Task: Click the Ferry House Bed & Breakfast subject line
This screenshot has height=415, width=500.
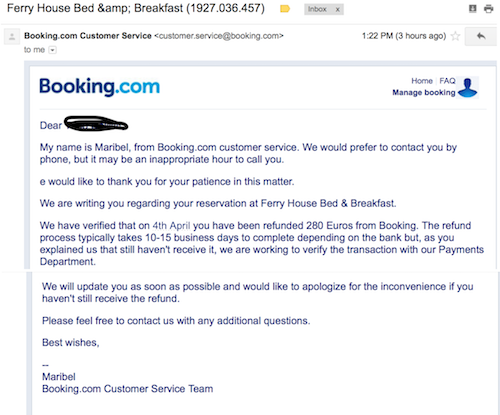Action: 136,8
